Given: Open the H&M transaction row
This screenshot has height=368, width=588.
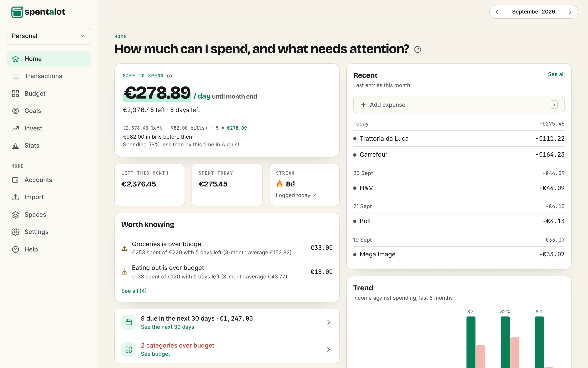Looking at the screenshot, I should (x=459, y=188).
